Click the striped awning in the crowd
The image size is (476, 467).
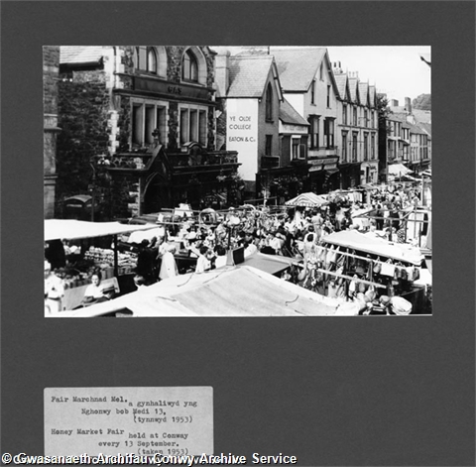pos(306,199)
